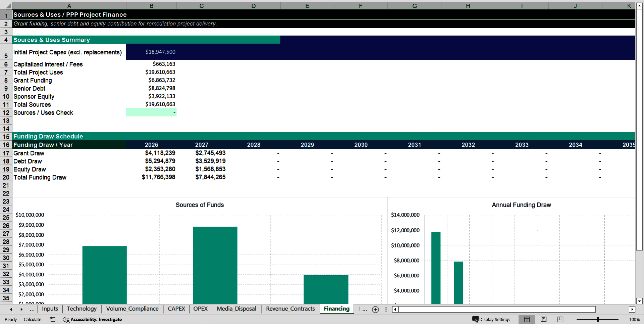This screenshot has width=644, height=324.
Task: Click the Sources & Uses title cell
Action: [323, 14]
